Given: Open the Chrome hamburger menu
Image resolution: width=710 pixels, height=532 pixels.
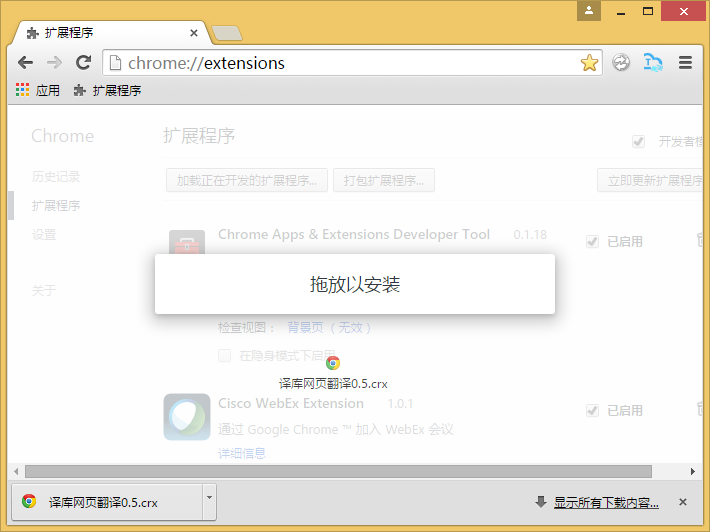Looking at the screenshot, I should (x=685, y=62).
